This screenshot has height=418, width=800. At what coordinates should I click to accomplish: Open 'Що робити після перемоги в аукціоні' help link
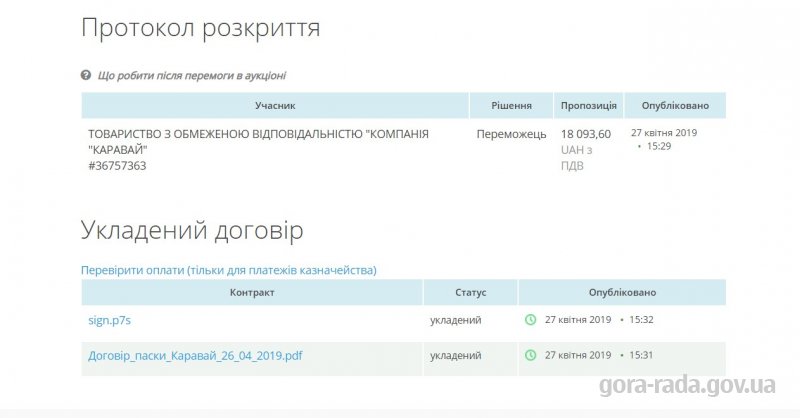coord(191,76)
